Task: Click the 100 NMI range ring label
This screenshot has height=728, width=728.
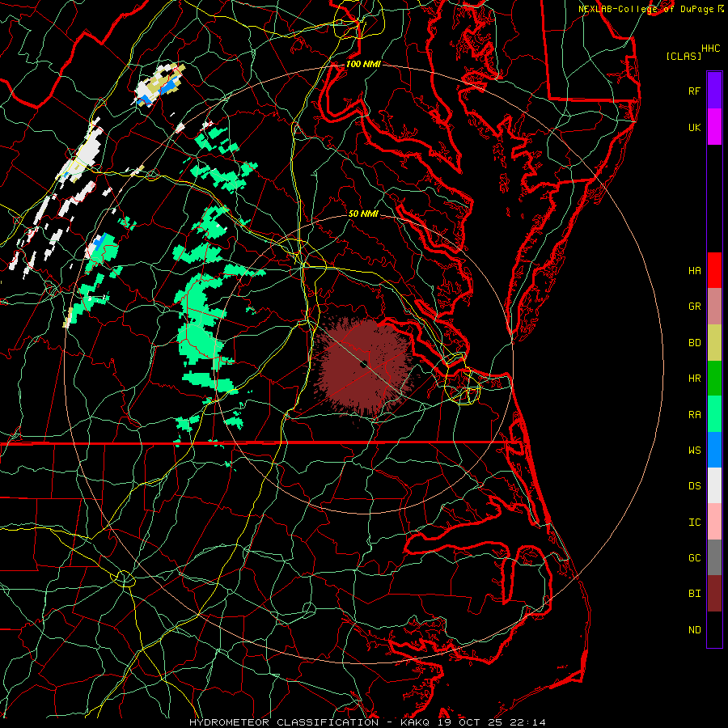Action: pyautogui.click(x=363, y=64)
